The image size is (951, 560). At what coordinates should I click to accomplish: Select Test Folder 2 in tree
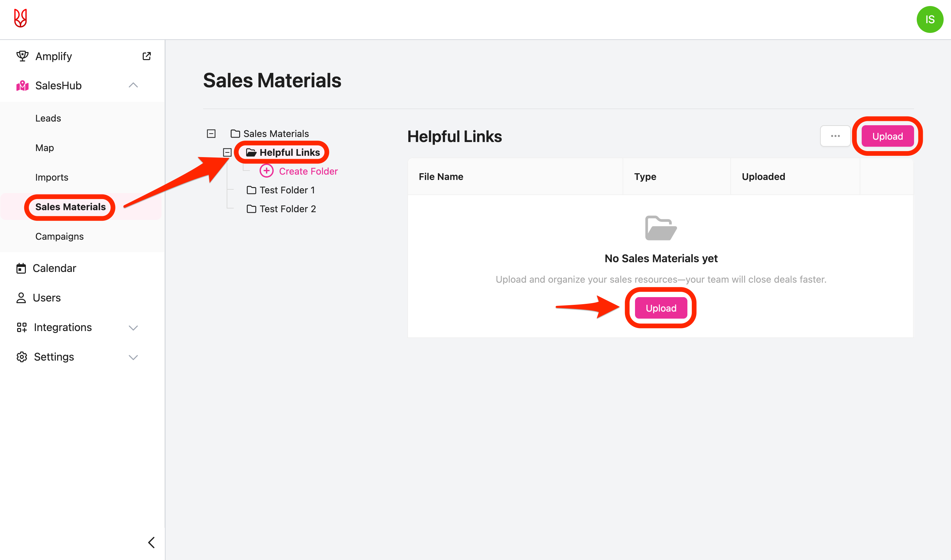[287, 209]
